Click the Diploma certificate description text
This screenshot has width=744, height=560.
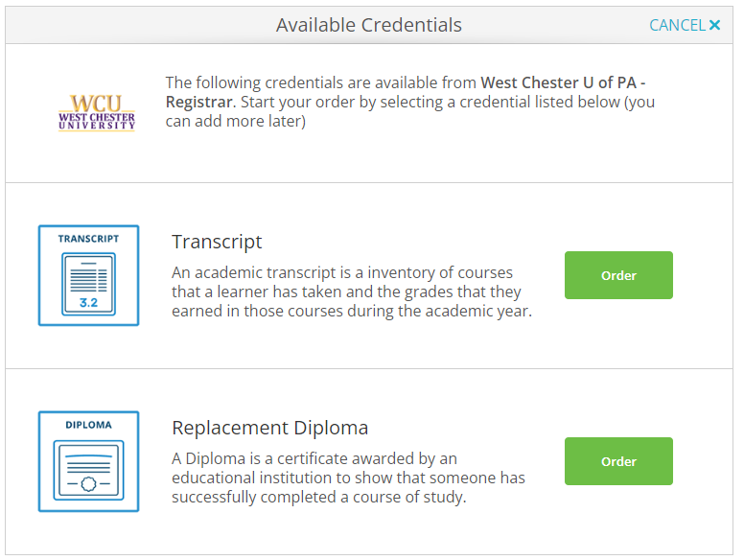pos(348,478)
